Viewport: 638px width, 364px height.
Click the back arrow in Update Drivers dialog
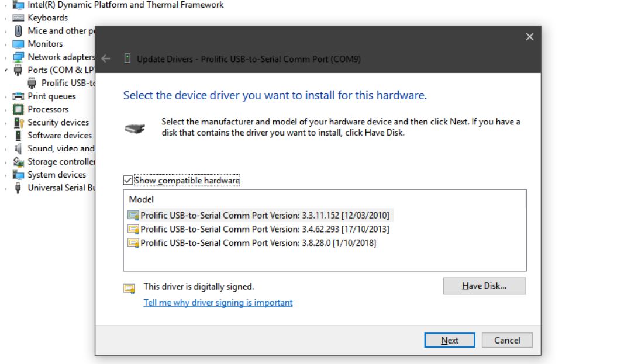(x=106, y=58)
